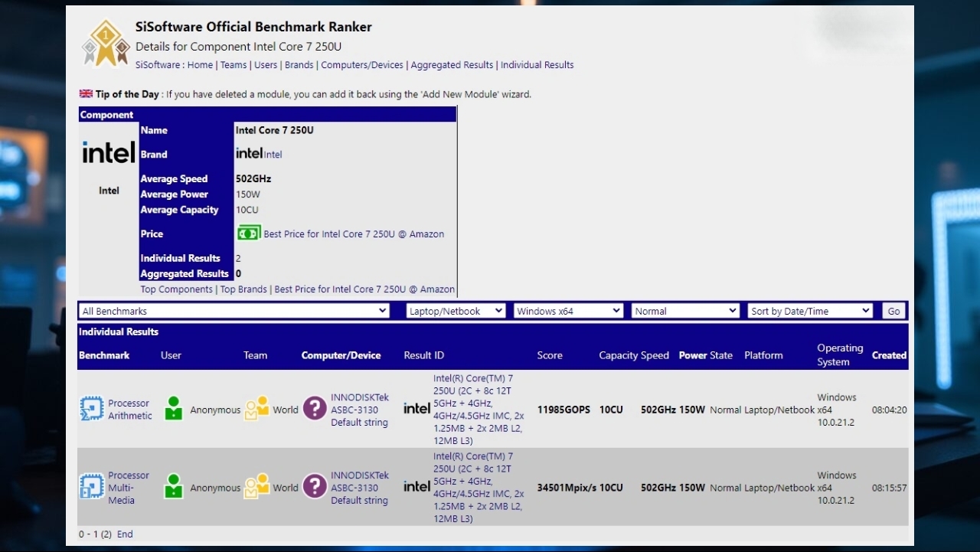The height and width of the screenshot is (552, 980).
Task: Click the End pagination link
Action: [125, 534]
